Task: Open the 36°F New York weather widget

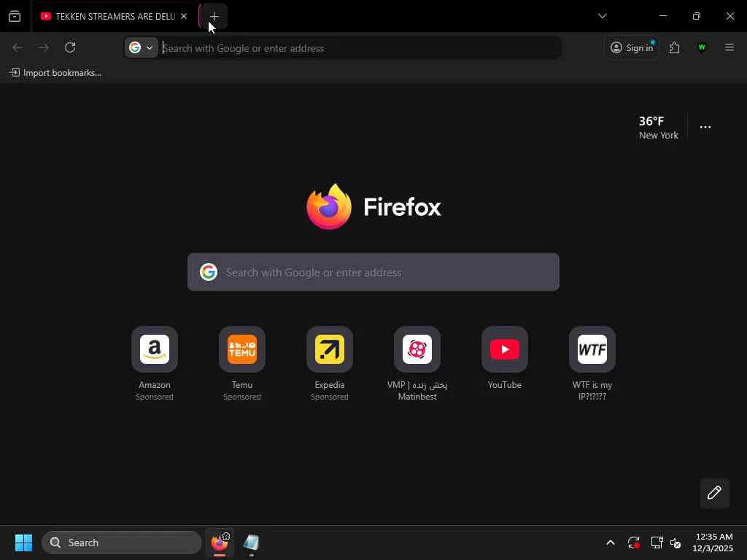Action: coord(659,128)
